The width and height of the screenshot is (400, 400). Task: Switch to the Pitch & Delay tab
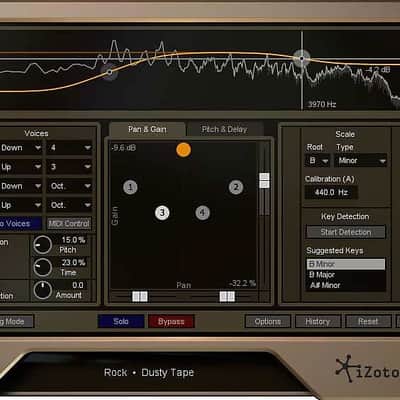click(225, 129)
